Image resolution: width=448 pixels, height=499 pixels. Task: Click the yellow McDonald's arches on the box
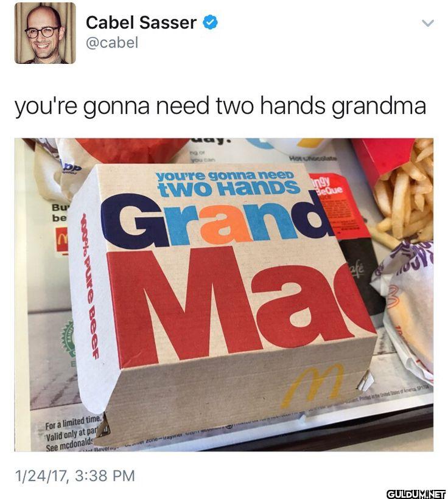313,385
